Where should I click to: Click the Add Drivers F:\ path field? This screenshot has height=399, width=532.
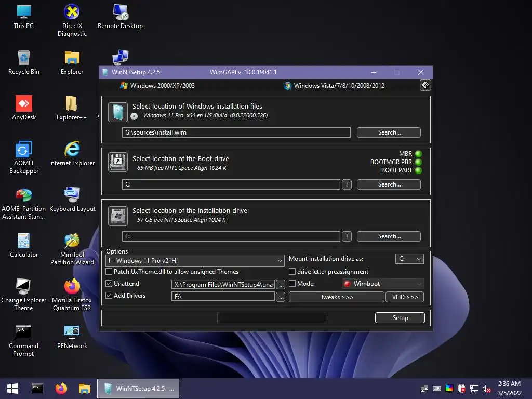pyautogui.click(x=223, y=296)
